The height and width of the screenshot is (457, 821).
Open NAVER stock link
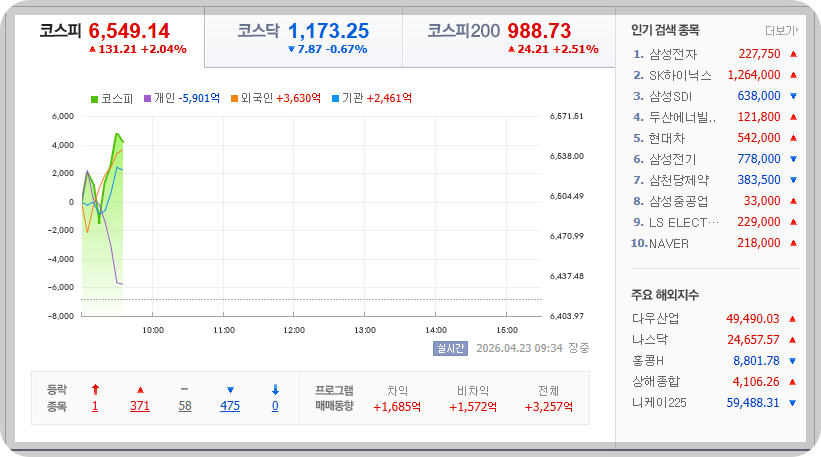(669, 243)
